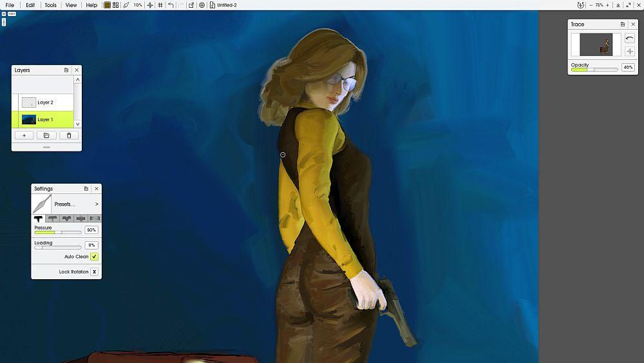Viewport: 644px width, 363px height.
Task: Open the Layers panel menu icon
Action: click(x=66, y=70)
